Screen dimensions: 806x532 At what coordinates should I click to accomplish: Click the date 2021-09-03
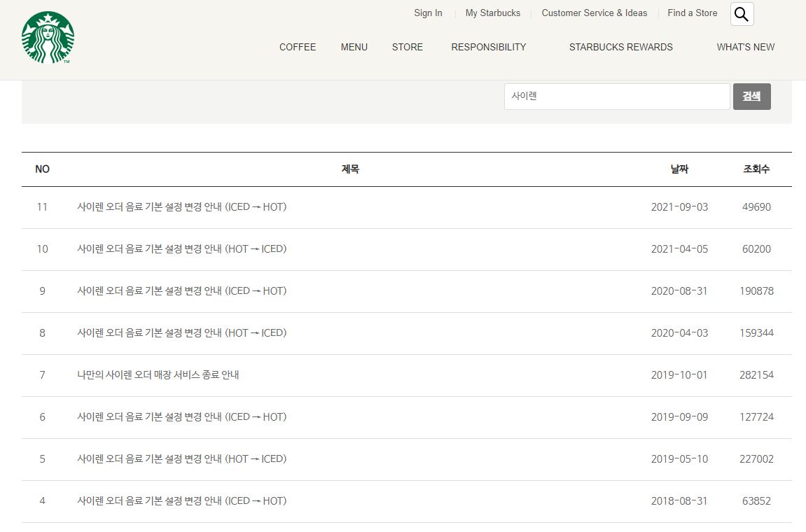click(679, 207)
